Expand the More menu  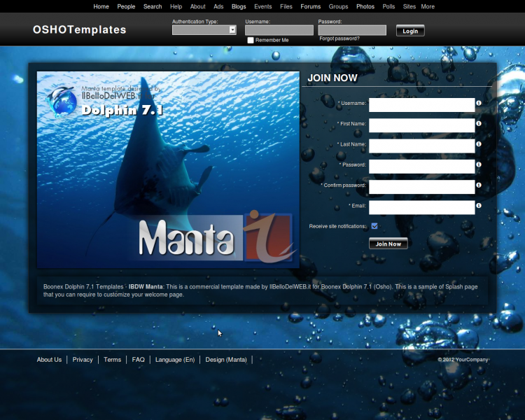click(x=428, y=6)
